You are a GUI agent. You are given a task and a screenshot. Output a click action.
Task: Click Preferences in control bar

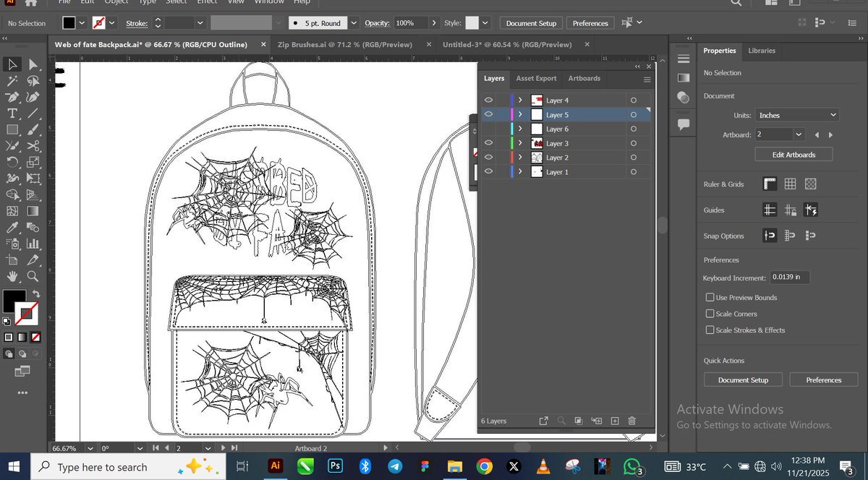pyautogui.click(x=590, y=23)
